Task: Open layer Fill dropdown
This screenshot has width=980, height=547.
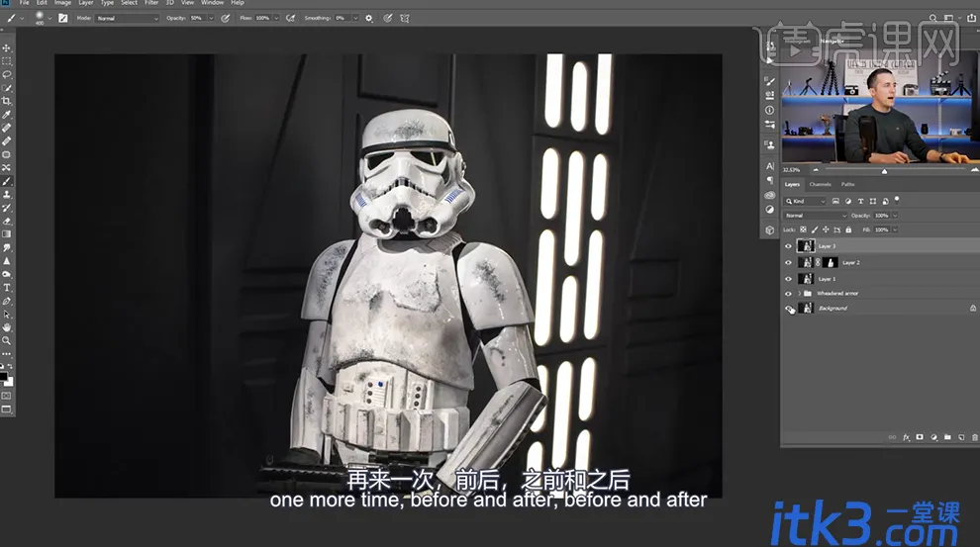Action: pyautogui.click(x=895, y=229)
